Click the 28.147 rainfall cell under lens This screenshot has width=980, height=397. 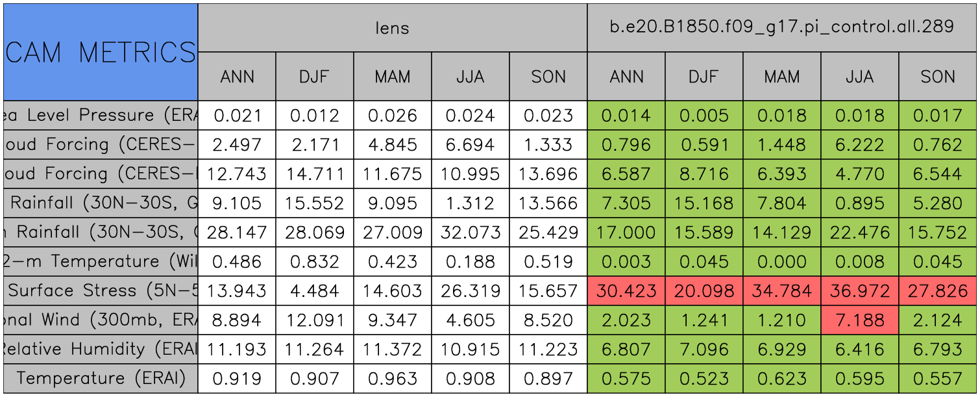pos(237,232)
